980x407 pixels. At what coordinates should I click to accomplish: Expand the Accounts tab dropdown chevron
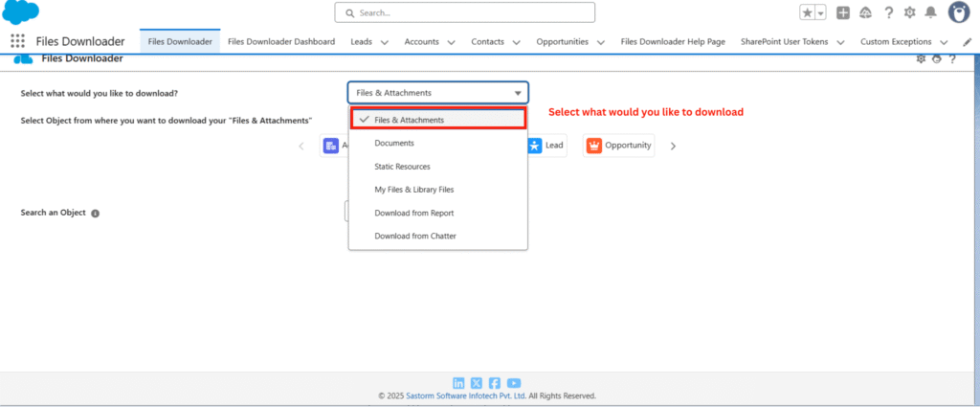pos(452,42)
